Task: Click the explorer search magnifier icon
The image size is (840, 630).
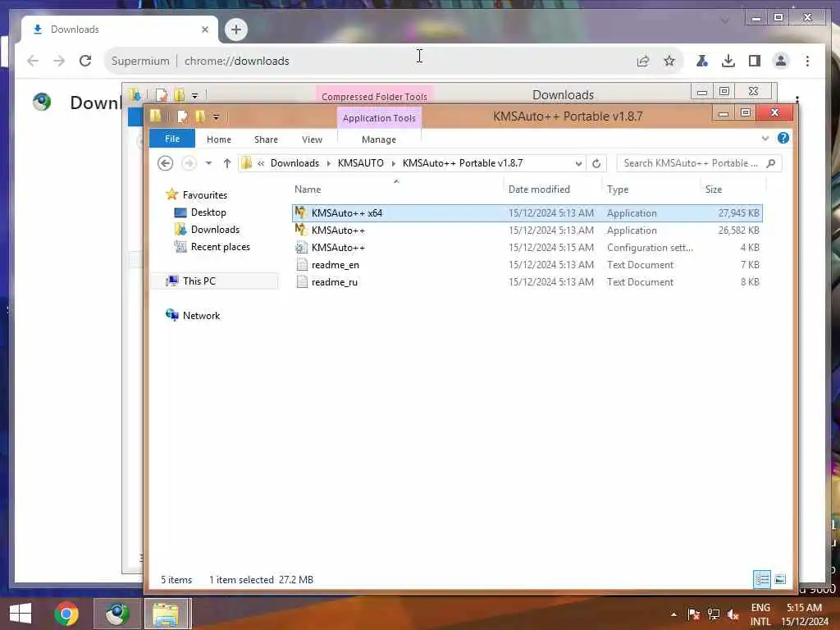Action: coord(771,163)
